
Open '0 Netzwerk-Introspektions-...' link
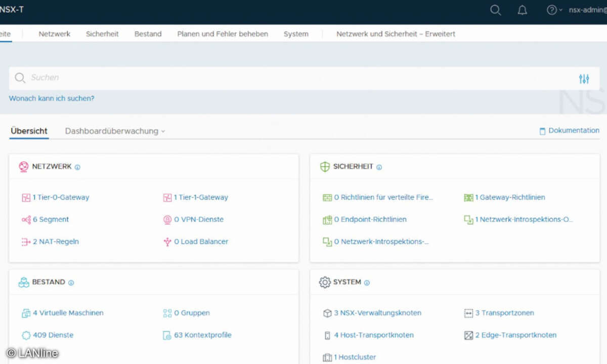coord(381,242)
